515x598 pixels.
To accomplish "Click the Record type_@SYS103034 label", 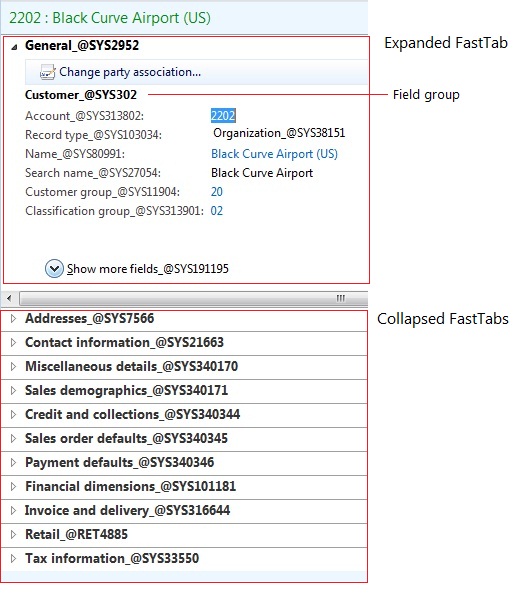I will 93,135.
